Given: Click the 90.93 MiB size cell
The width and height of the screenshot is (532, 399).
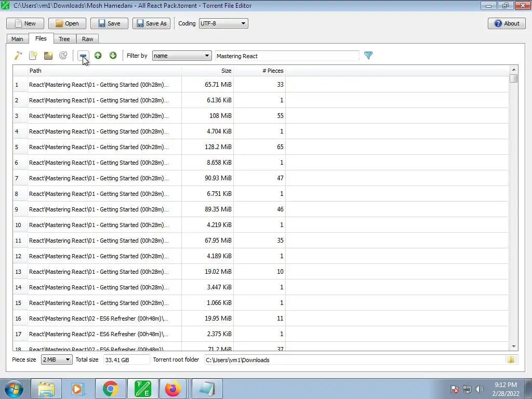Looking at the screenshot, I should point(207,178).
